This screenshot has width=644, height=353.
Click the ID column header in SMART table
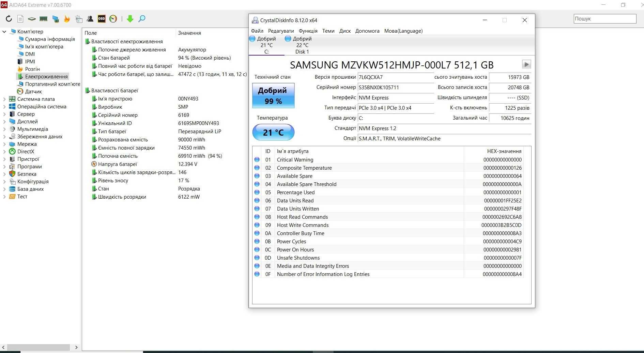click(x=268, y=151)
